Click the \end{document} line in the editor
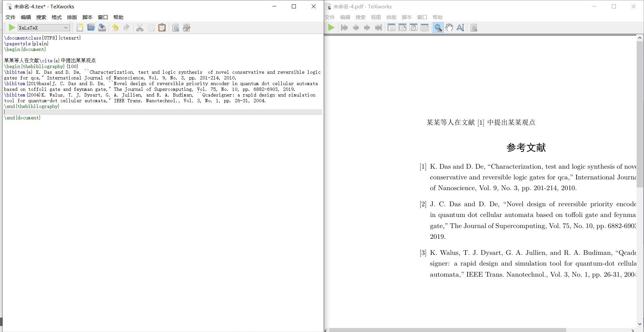644x332 pixels. click(22, 118)
